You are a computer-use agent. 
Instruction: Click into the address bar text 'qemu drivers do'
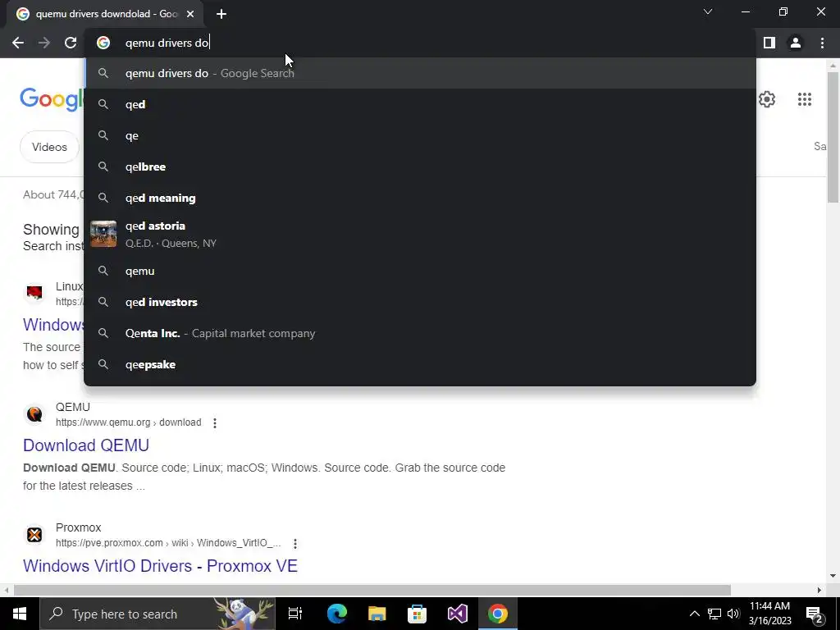167,43
